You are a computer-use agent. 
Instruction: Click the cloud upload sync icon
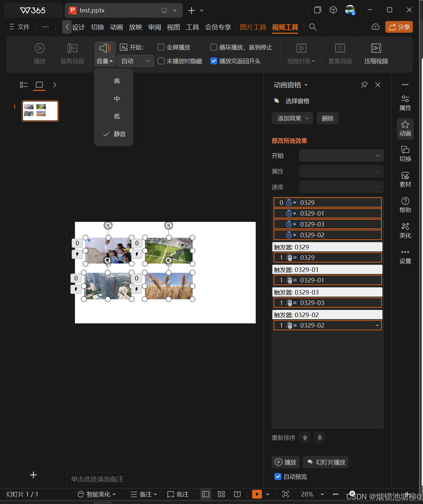(x=376, y=27)
